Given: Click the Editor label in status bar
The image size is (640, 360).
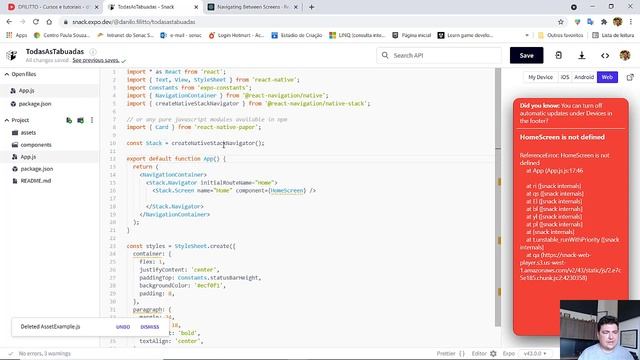Looking at the screenshot, I should (479, 353).
